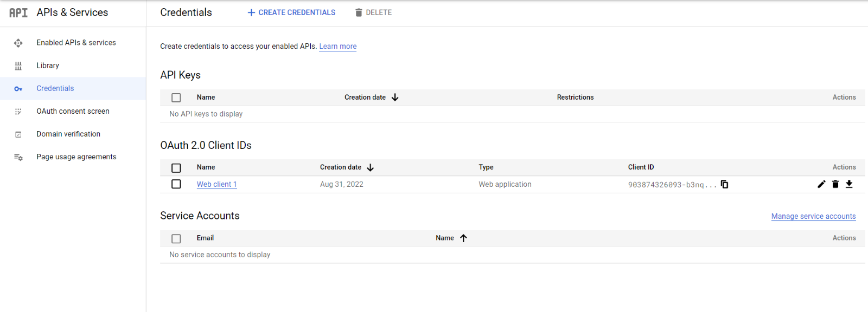Image resolution: width=868 pixels, height=312 pixels.
Task: Click the OAuth consent screen sidebar icon
Action: [18, 112]
